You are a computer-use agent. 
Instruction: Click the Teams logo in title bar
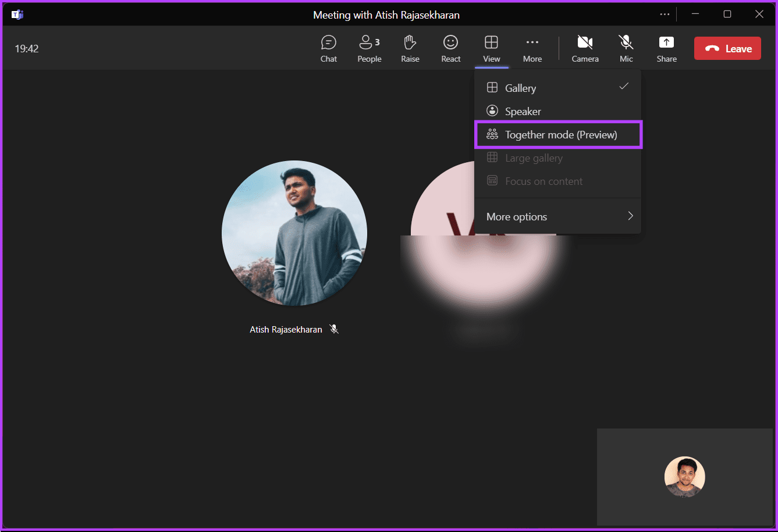coord(17,15)
